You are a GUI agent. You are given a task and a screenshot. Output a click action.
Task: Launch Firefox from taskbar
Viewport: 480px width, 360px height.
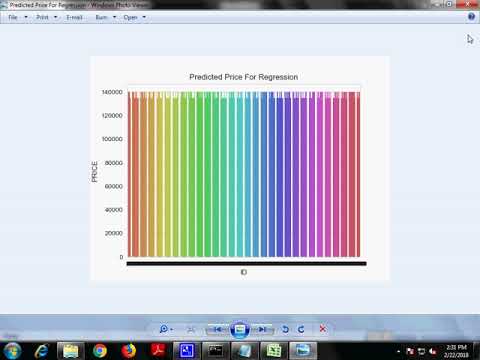pos(129,351)
